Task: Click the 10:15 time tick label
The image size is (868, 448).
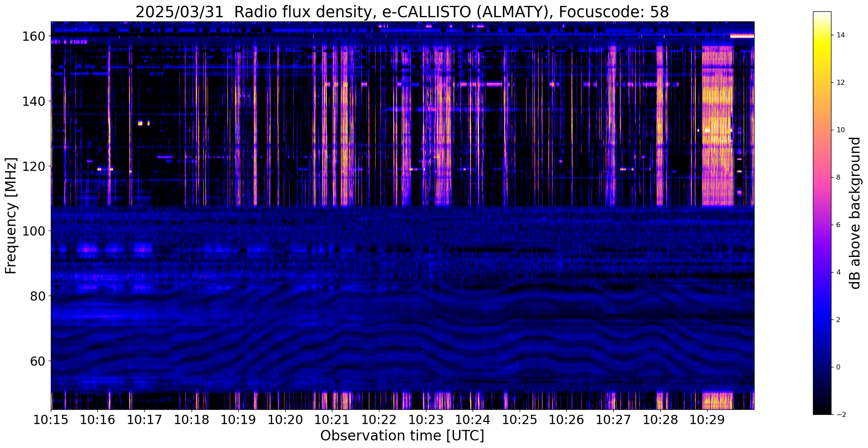Action: pyautogui.click(x=51, y=419)
